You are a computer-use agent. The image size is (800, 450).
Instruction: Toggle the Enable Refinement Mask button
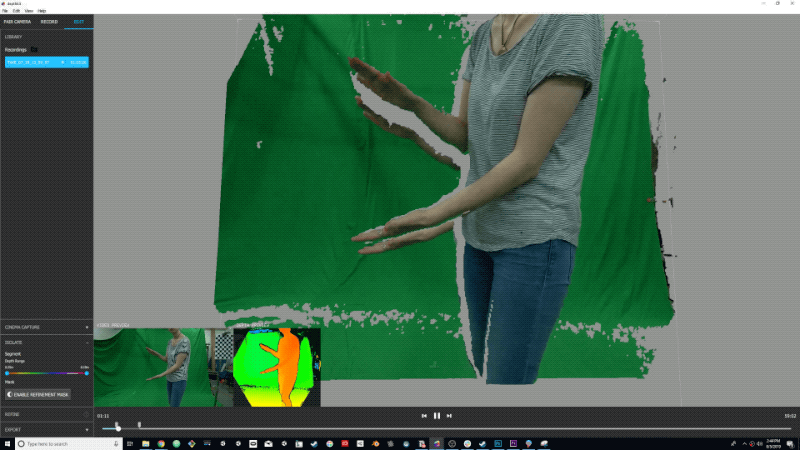(38, 394)
